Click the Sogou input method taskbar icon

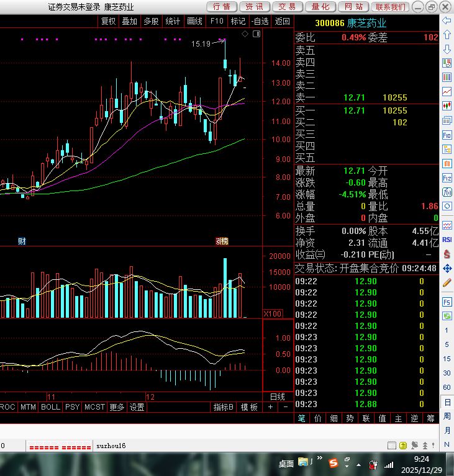click(334, 463)
